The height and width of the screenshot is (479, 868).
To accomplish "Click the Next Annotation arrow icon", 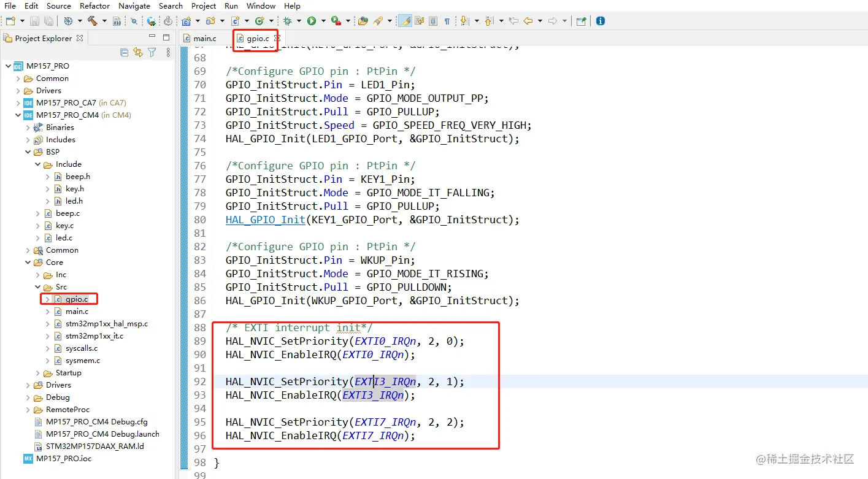I will tap(464, 21).
